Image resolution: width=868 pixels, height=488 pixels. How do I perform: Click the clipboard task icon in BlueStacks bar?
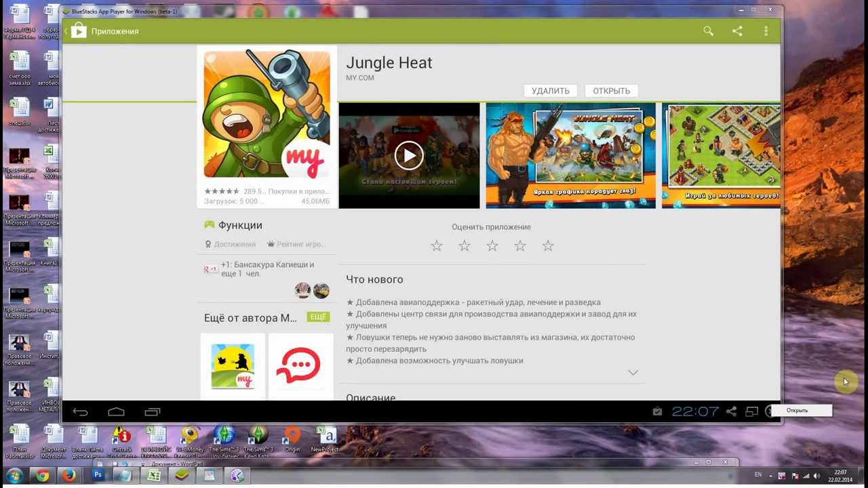[657, 411]
